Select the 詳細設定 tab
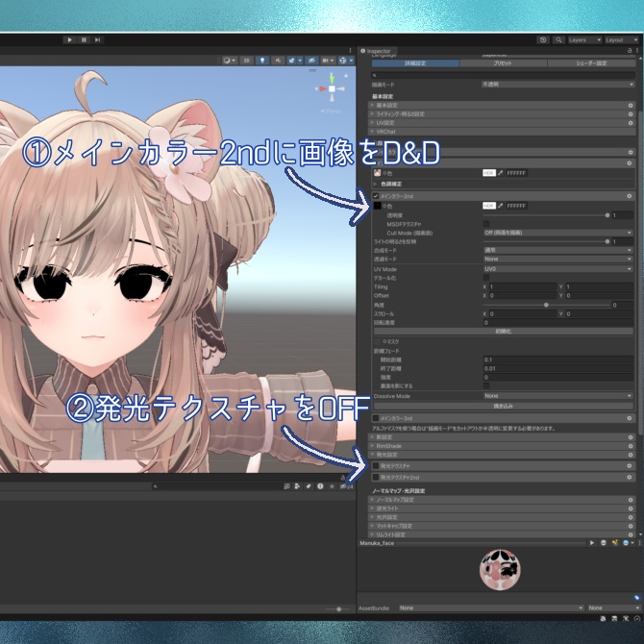The width and height of the screenshot is (644, 644). pyautogui.click(x=415, y=63)
